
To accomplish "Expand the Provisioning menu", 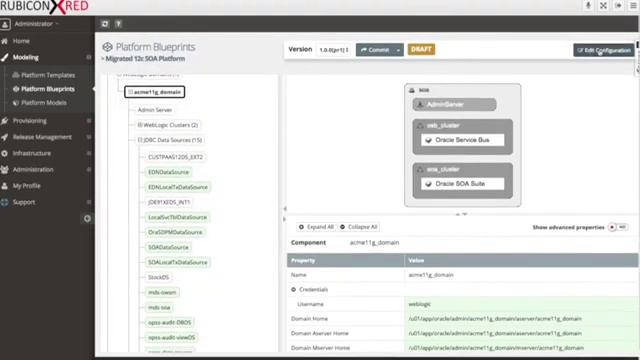I will coord(29,121).
